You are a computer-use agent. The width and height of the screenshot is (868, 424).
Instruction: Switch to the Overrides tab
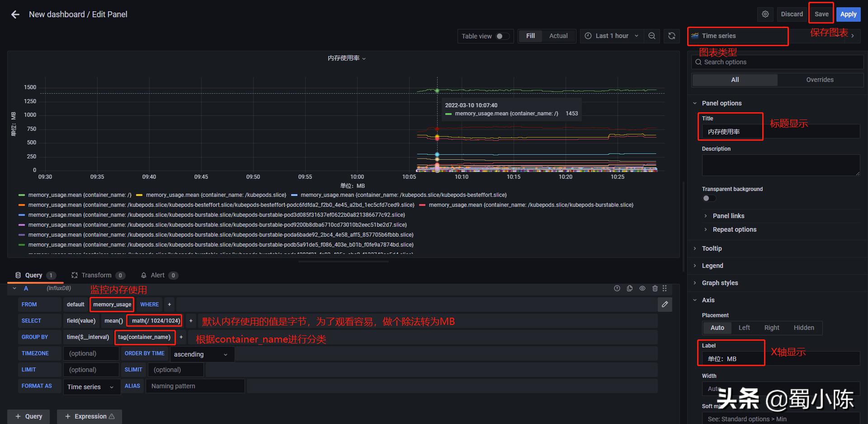(x=820, y=79)
